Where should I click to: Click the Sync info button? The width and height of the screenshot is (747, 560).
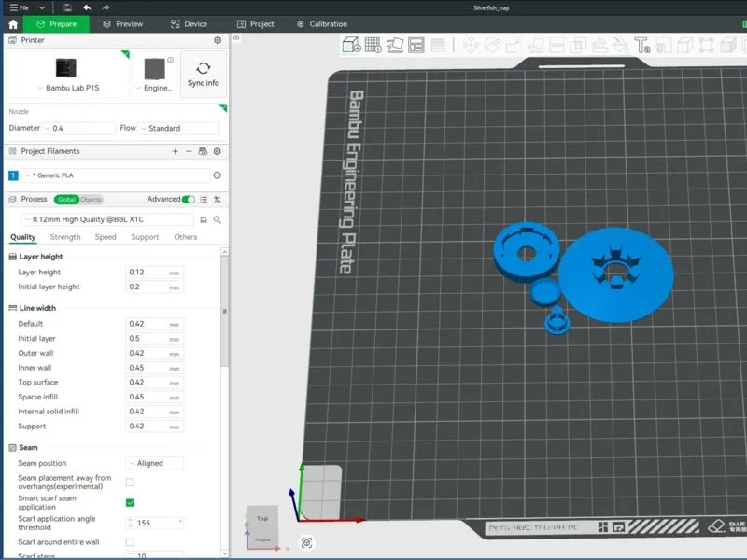point(204,75)
